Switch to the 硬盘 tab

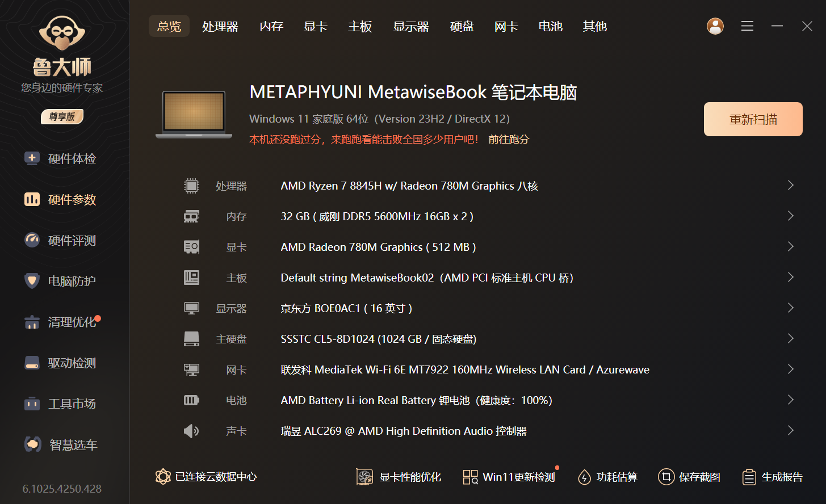click(x=462, y=26)
